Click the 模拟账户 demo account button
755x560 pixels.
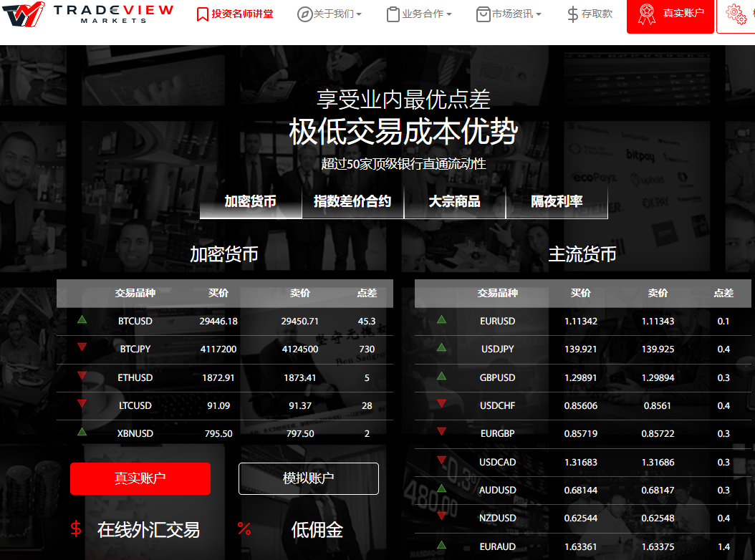[308, 478]
